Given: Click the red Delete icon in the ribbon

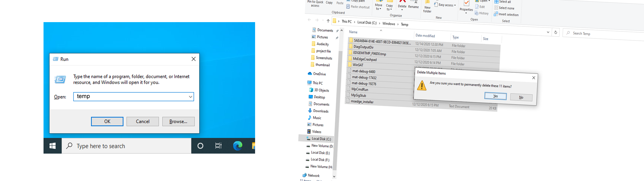Looking at the screenshot, I should pyautogui.click(x=402, y=2).
